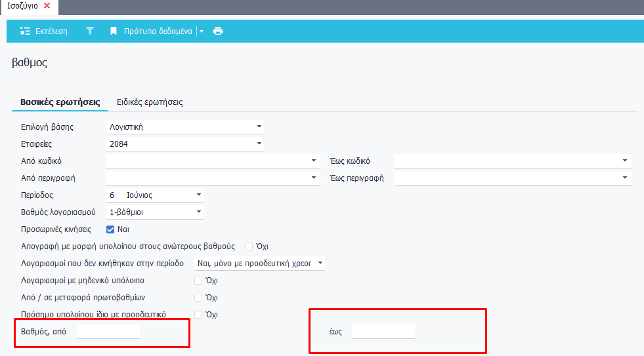Viewport: 644px width, 356px height.
Task: Expand the Βαθμός λογαριασμού dropdown
Action: point(199,212)
